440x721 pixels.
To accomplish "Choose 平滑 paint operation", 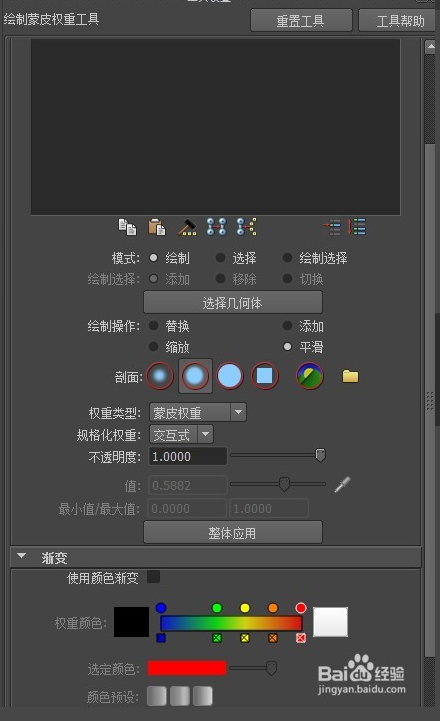I will tap(287, 347).
